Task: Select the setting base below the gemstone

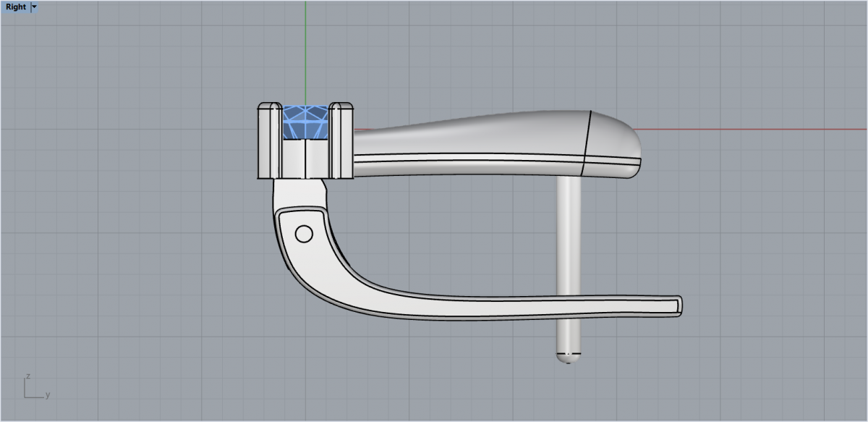Action: tap(305, 158)
